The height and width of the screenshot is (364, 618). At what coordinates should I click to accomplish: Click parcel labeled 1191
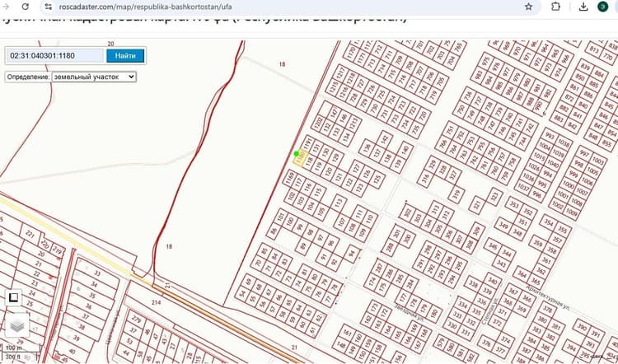pyautogui.click(x=308, y=142)
